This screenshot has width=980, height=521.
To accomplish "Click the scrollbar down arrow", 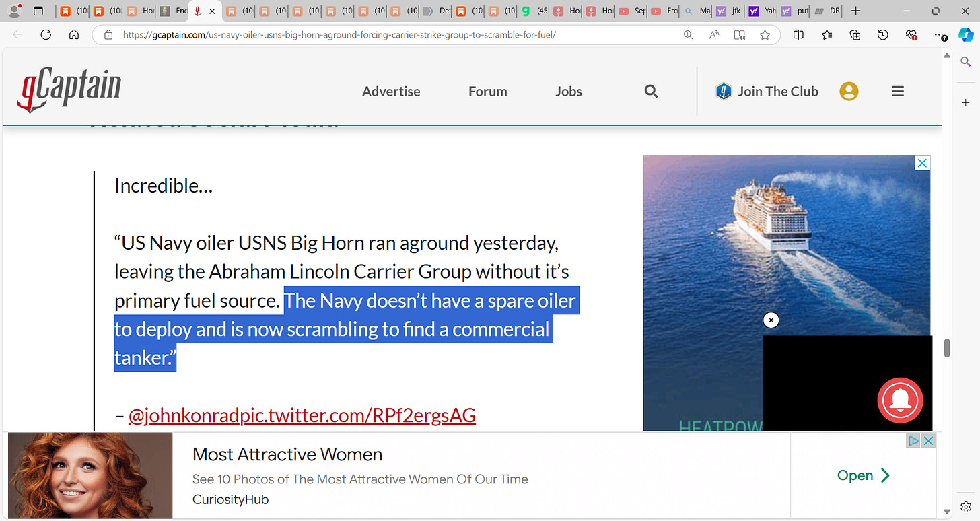I will (x=947, y=513).
